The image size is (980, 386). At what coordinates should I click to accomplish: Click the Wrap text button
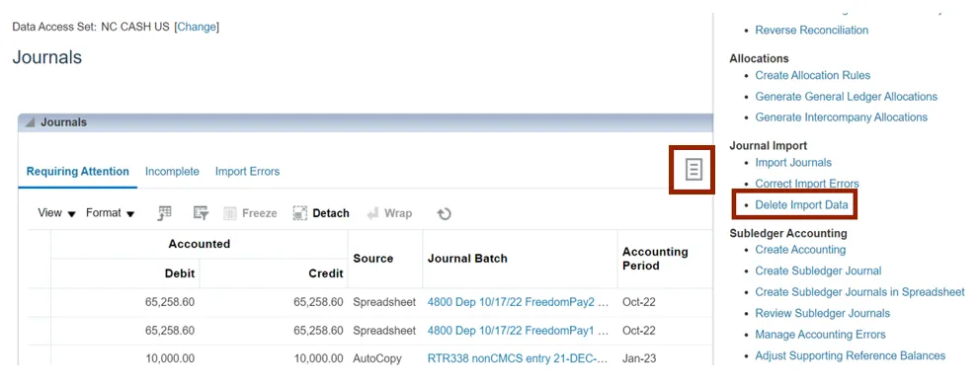point(389,213)
